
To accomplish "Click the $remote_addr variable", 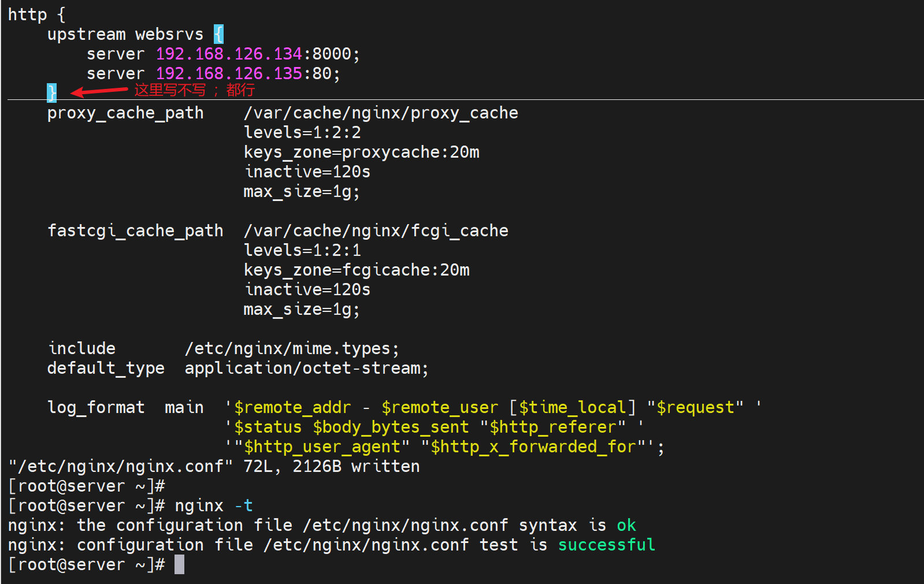I will tap(292, 408).
